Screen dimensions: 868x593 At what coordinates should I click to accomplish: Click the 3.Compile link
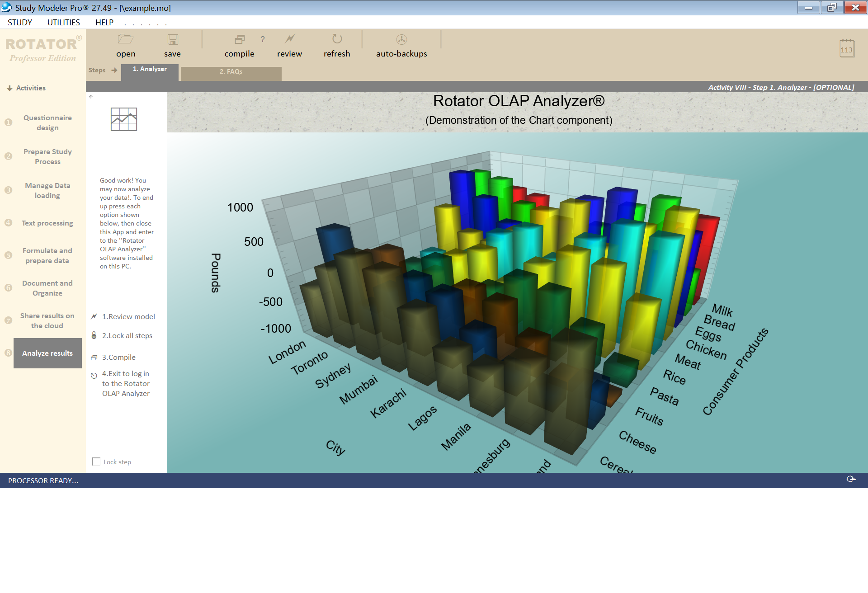point(119,357)
